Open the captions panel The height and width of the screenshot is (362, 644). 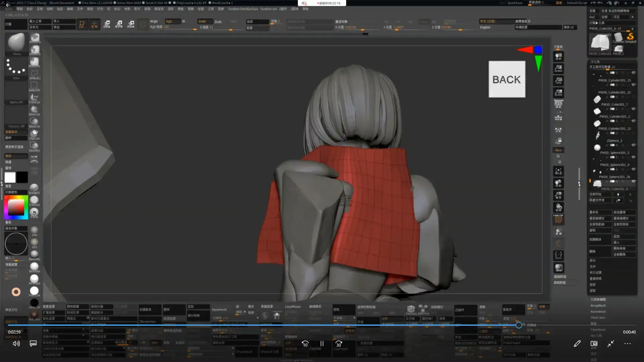tap(33, 344)
